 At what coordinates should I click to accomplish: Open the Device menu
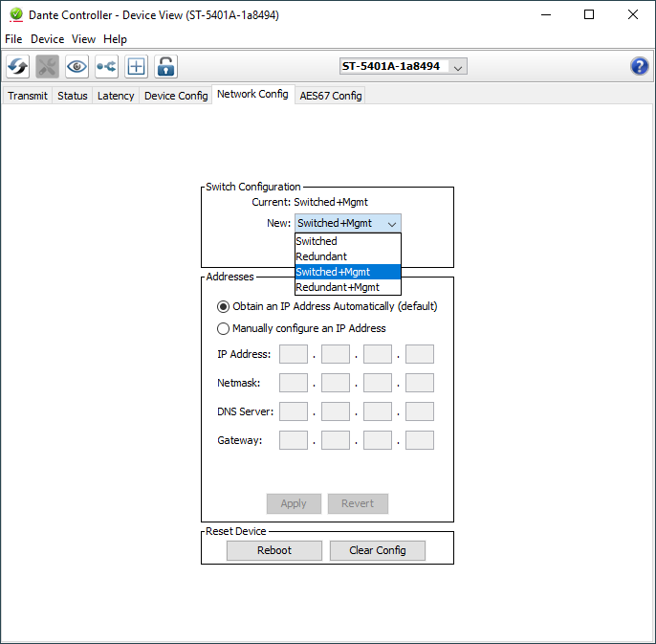point(47,39)
